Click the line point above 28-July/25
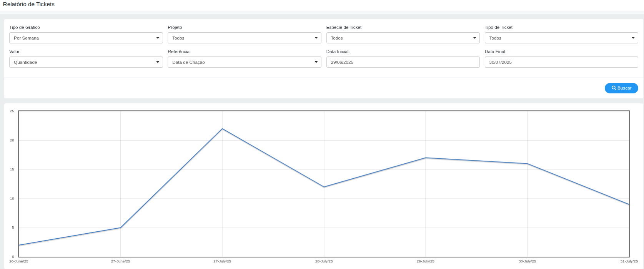Image resolution: width=644 pixels, height=269 pixels. 324,187
